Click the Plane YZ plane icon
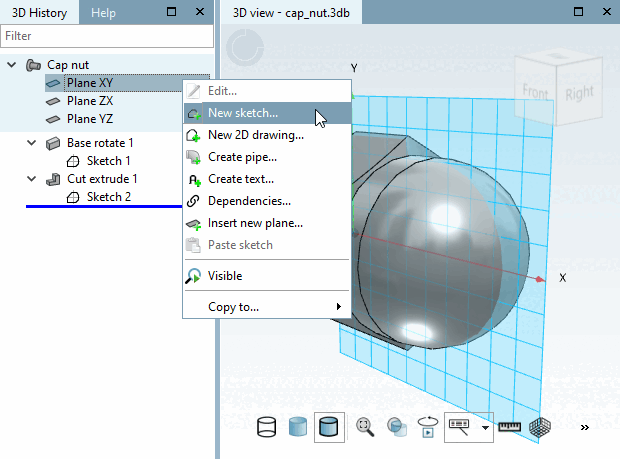The height and width of the screenshot is (459, 620). 53,119
